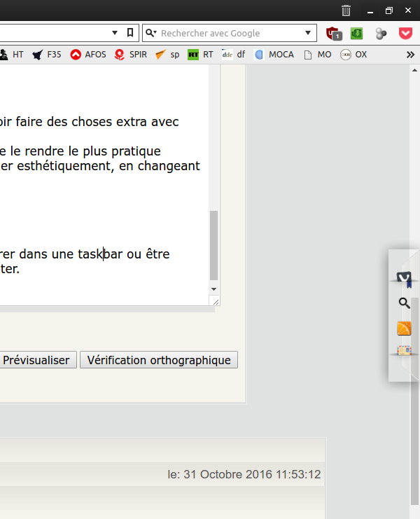Open the grey spheres extension icon
This screenshot has height=519, width=420.
pyautogui.click(x=381, y=34)
